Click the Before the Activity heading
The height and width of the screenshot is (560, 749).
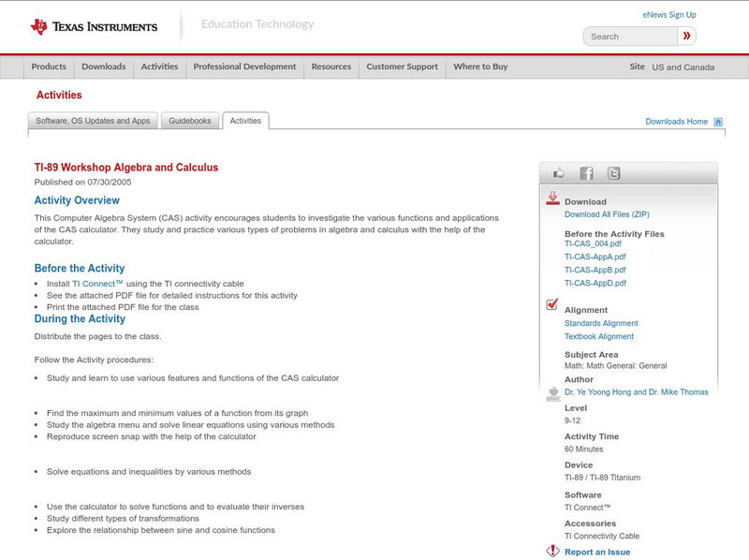[x=80, y=268]
